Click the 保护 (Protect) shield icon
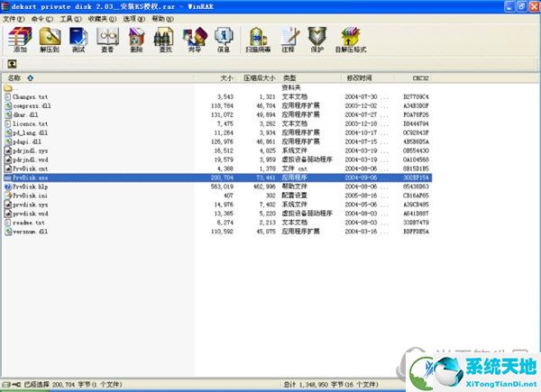 click(x=317, y=40)
